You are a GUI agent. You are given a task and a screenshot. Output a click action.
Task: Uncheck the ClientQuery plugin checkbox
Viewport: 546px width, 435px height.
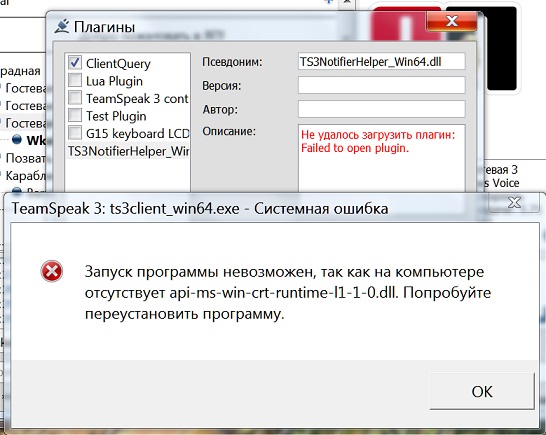click(75, 63)
